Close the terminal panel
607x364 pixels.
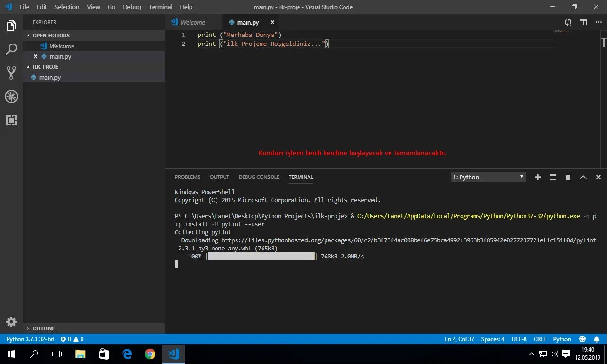[598, 177]
